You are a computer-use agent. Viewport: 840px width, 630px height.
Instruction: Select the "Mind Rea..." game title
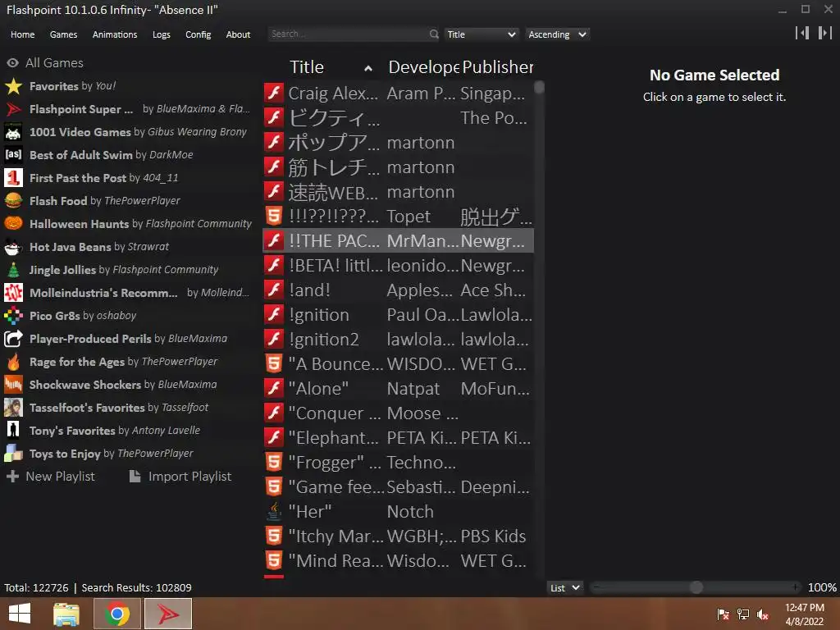click(336, 561)
